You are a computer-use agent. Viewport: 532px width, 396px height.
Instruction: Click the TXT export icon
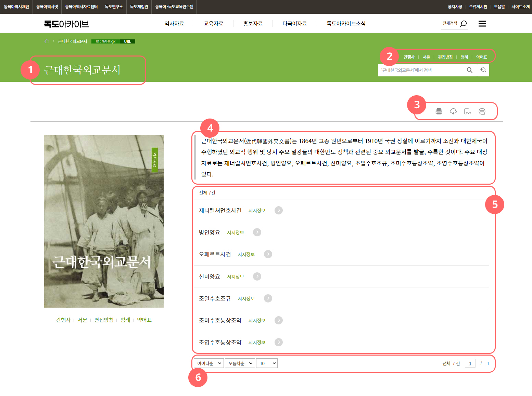[x=467, y=111]
